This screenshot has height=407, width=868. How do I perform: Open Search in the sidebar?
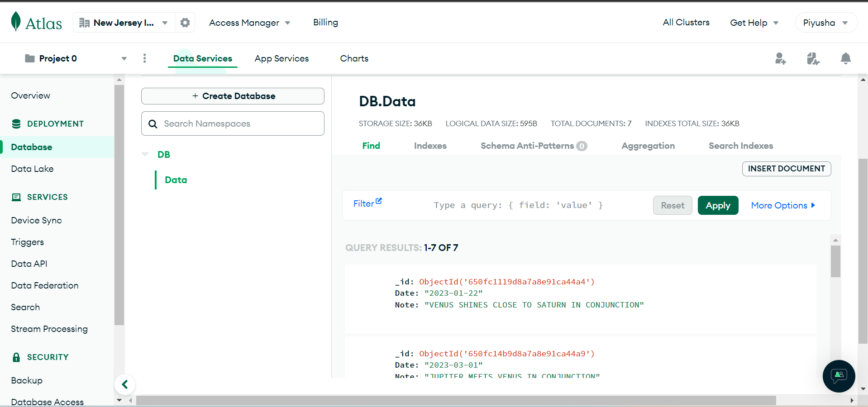(x=25, y=307)
